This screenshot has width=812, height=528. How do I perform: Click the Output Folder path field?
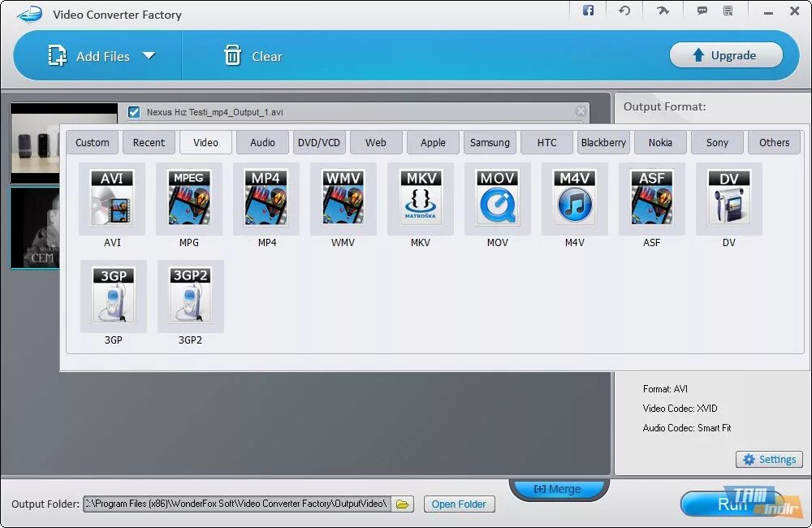pyautogui.click(x=237, y=504)
